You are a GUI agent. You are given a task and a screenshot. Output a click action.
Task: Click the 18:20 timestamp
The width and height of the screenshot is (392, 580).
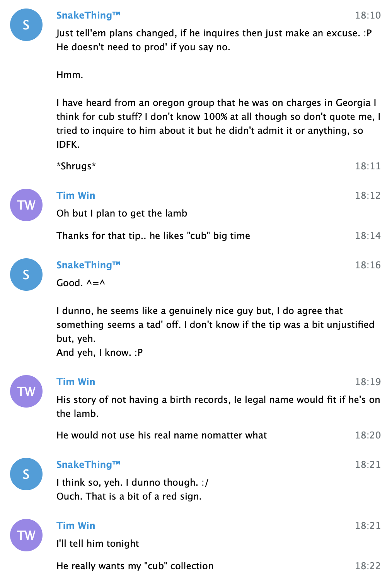pos(368,435)
